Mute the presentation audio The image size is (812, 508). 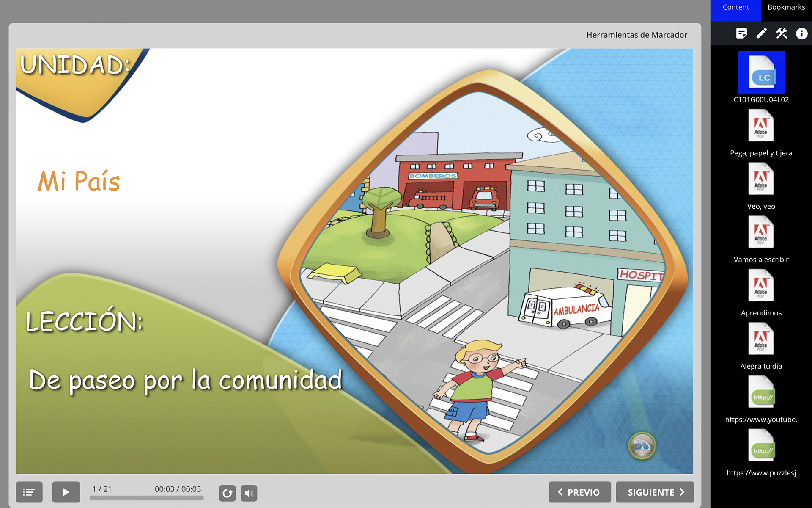(x=249, y=493)
